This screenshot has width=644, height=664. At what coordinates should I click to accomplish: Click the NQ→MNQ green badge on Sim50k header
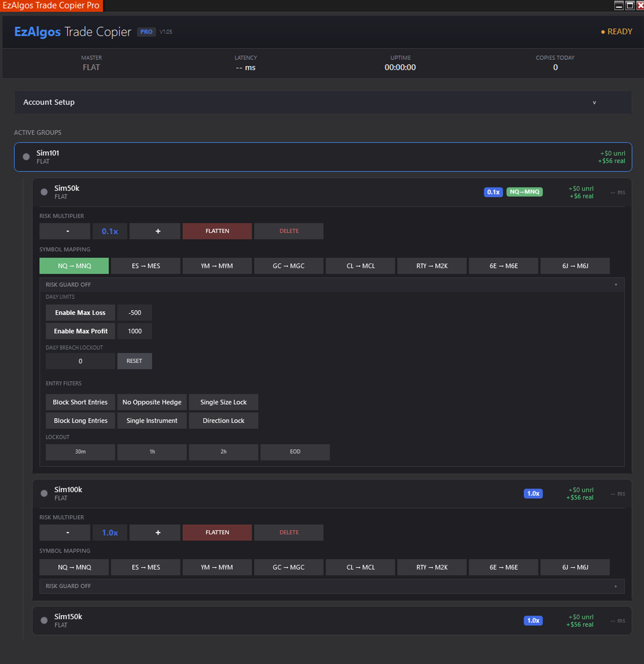(x=525, y=192)
